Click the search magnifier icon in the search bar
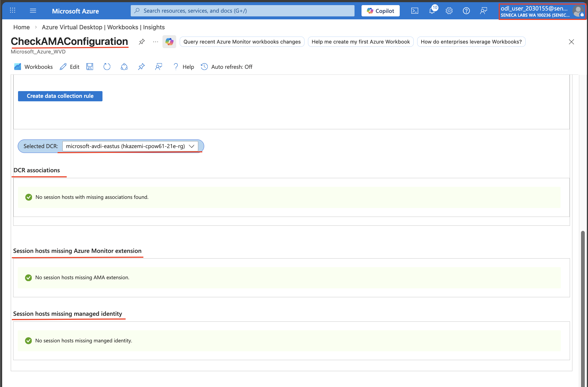This screenshot has width=588, height=387. [137, 11]
